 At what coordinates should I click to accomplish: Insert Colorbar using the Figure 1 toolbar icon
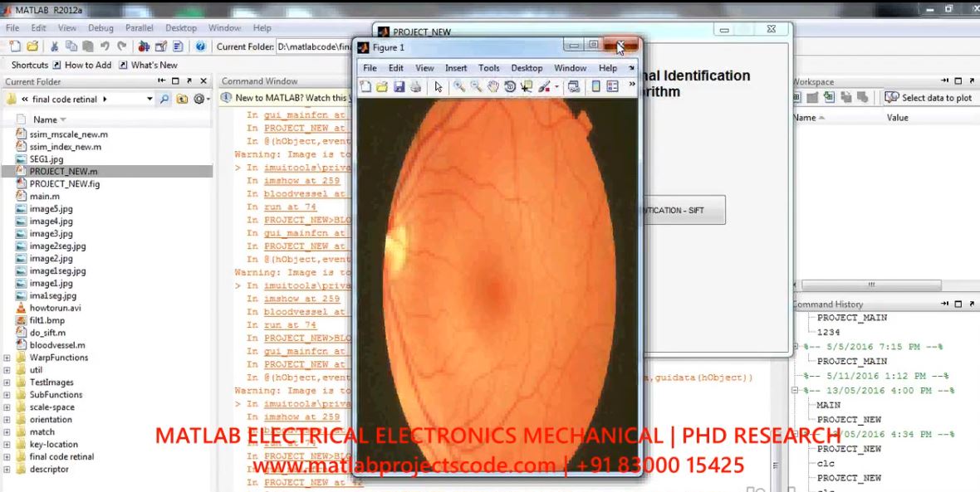pos(595,87)
